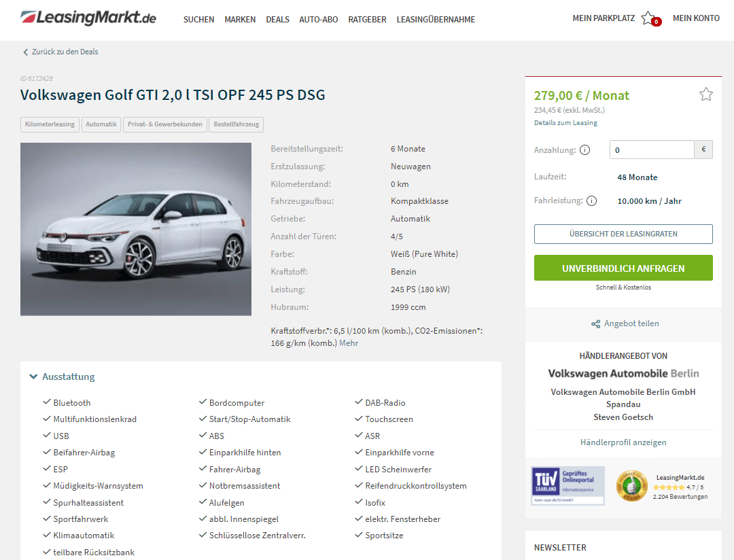Show info icon next to Fahrleistung
This screenshot has width=734, height=560.
[592, 201]
